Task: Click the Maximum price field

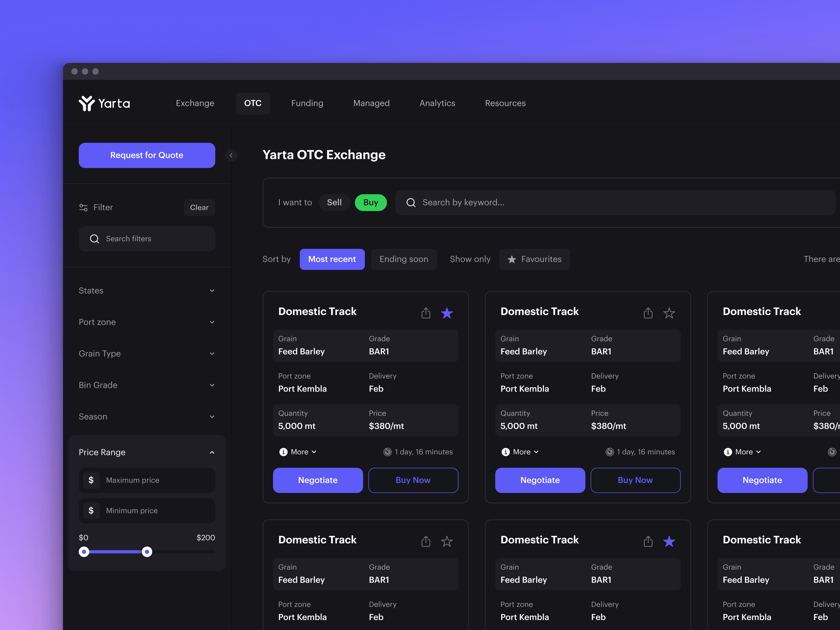Action: coord(147,480)
